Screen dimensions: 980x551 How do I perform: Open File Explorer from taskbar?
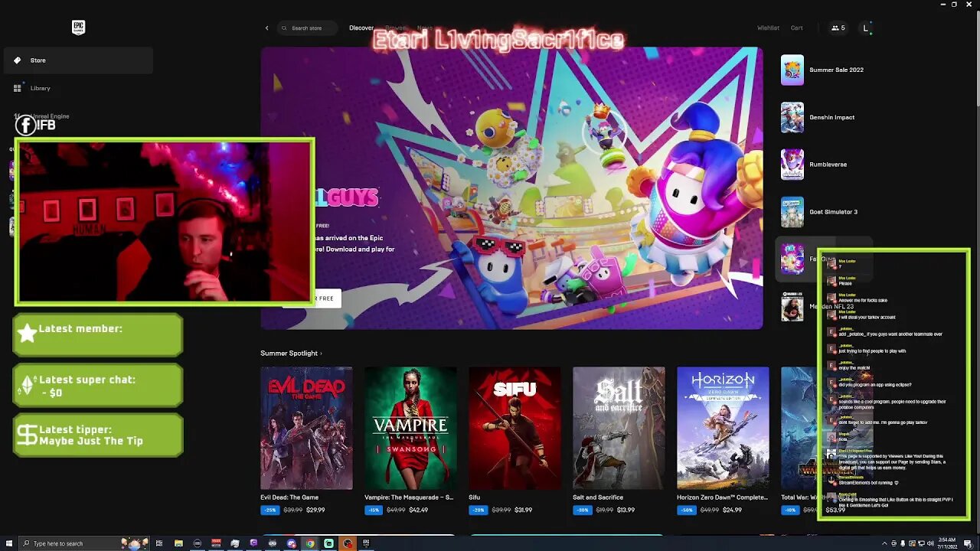(178, 543)
